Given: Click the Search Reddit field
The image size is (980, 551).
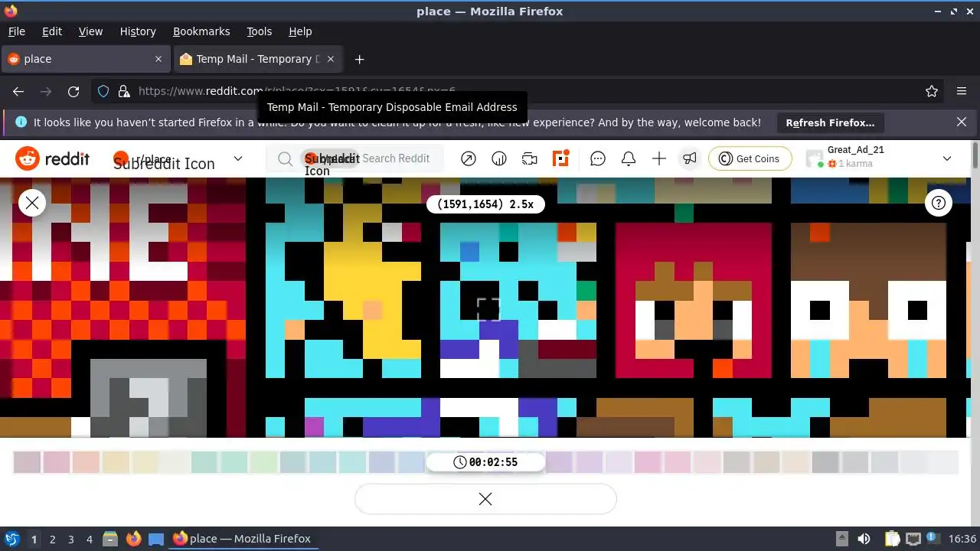Looking at the screenshot, I should (355, 158).
